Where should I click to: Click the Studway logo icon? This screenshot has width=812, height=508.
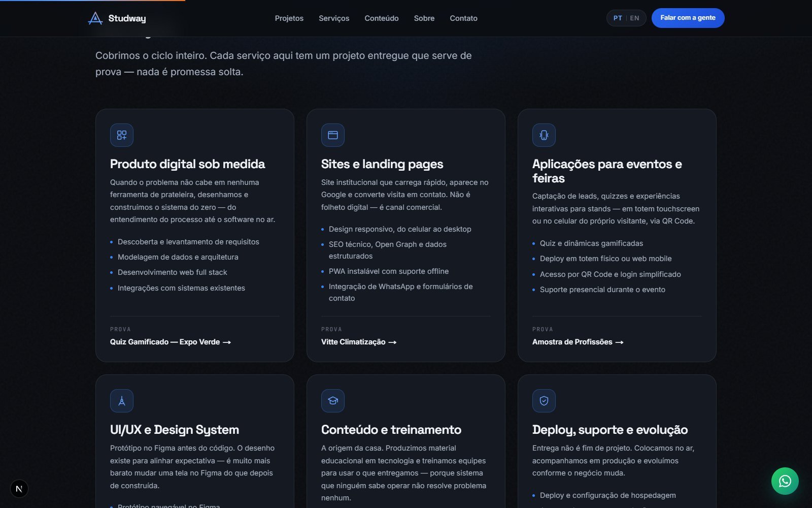pos(95,18)
